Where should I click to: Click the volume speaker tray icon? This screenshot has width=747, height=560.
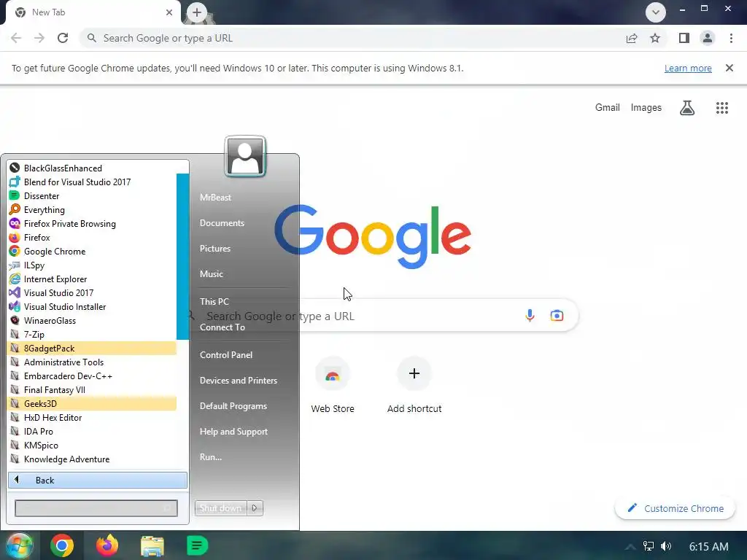pos(666,546)
